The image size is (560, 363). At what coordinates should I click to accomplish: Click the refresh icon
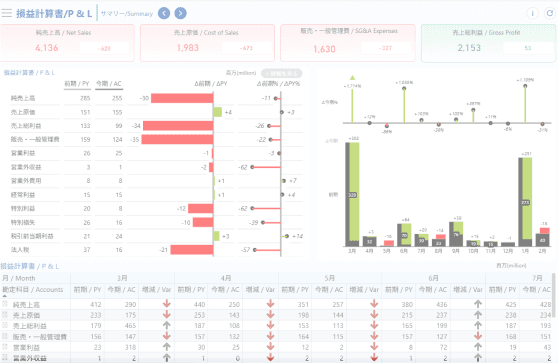549,14
